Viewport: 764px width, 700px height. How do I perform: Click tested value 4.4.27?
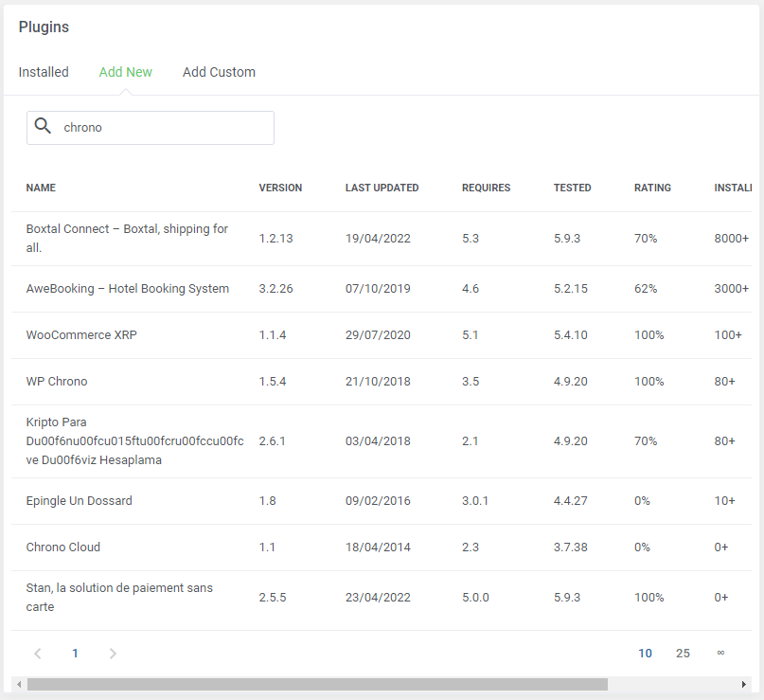[x=571, y=501]
